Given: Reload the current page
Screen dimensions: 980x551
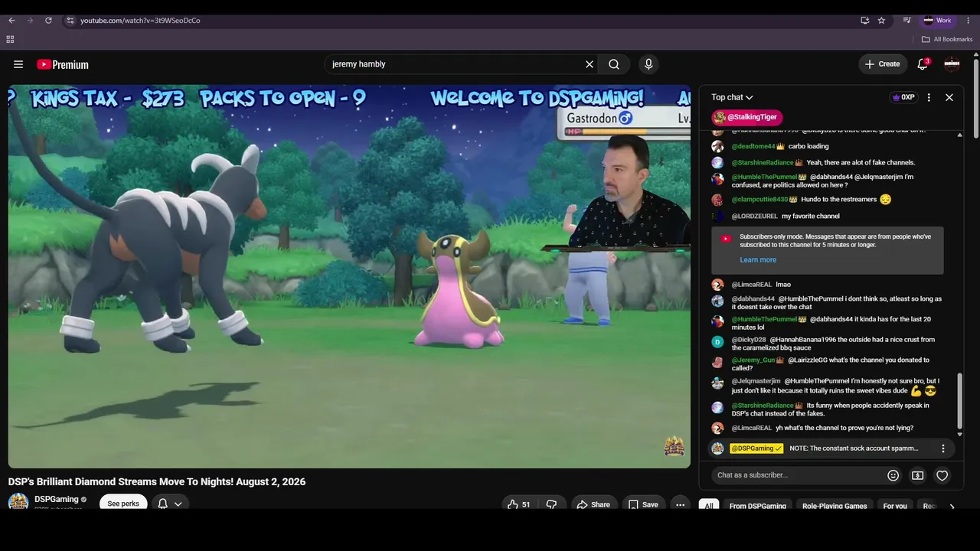Looking at the screenshot, I should click(x=48, y=21).
